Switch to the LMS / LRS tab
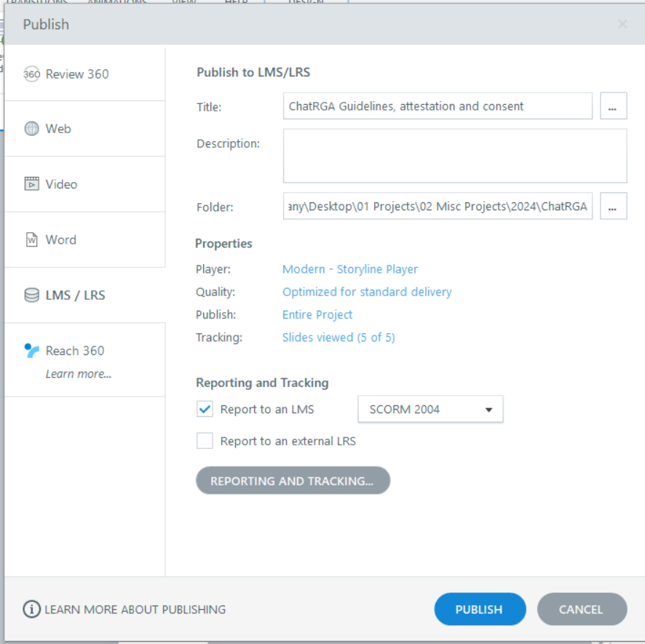The width and height of the screenshot is (645, 644). pyautogui.click(x=75, y=295)
